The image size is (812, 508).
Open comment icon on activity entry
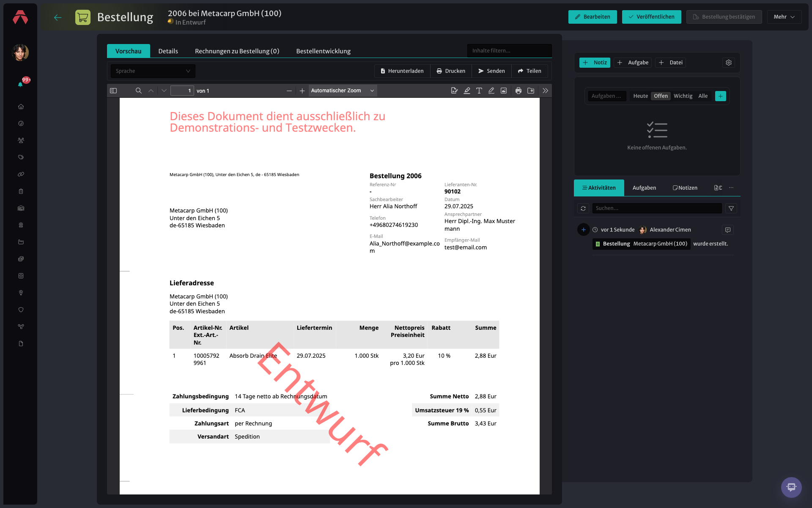[728, 230]
